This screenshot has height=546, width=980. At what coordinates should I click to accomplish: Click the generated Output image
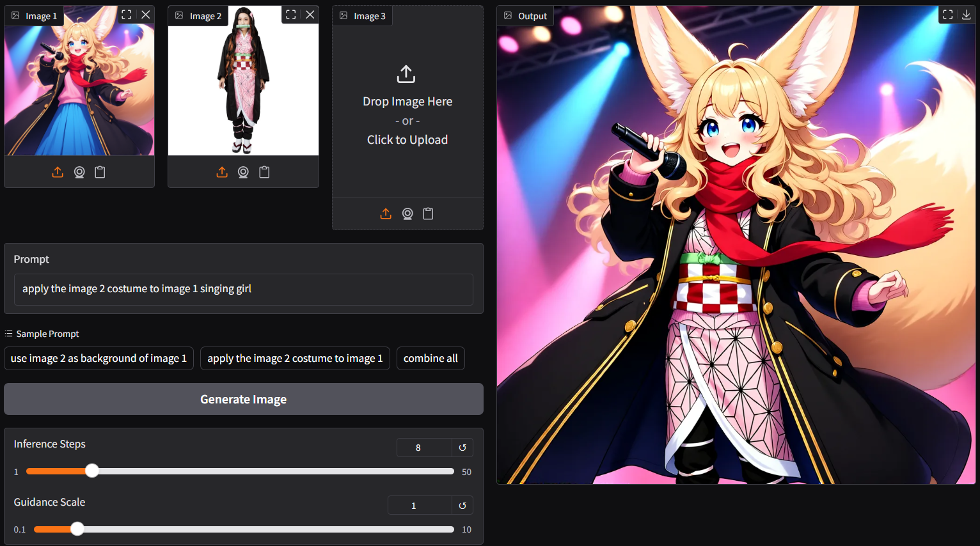[x=736, y=245]
